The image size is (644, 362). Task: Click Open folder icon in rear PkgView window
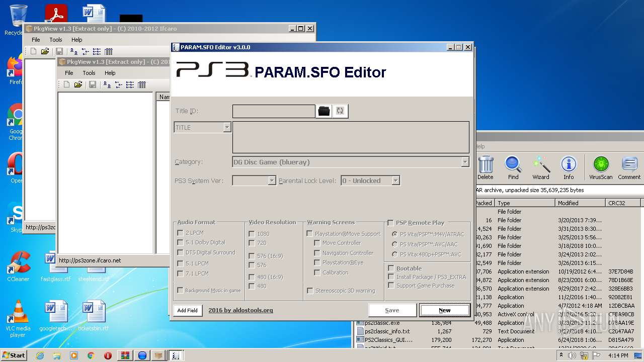coord(45,51)
